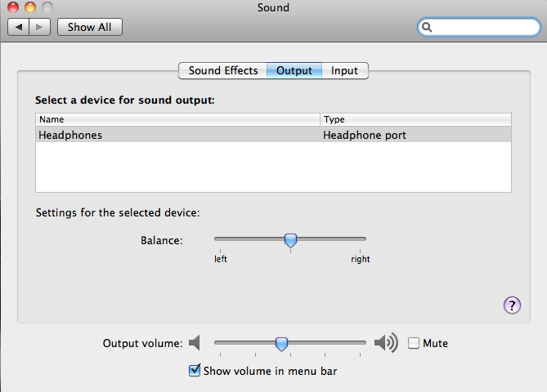Viewport: 547px width, 392px height.
Task: Enable the Mute checkbox
Action: (x=414, y=343)
